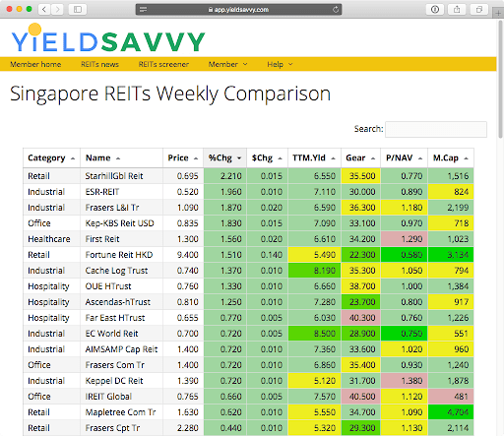Select Ascendas-hTrust name cell
This screenshot has height=436, width=504.
point(121,302)
